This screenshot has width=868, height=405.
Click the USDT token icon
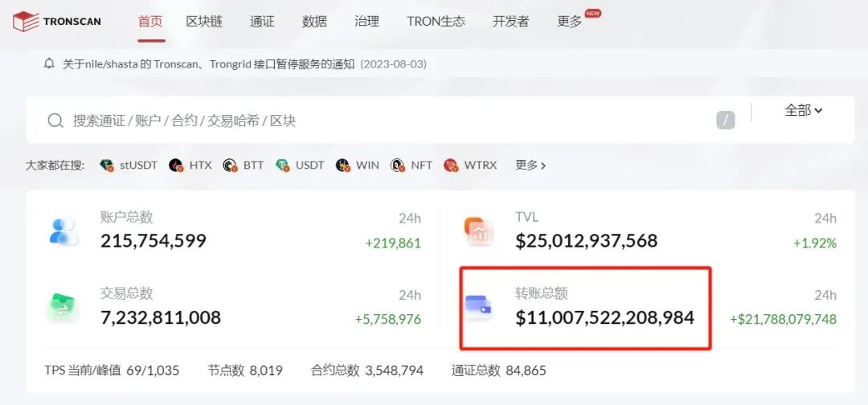282,165
